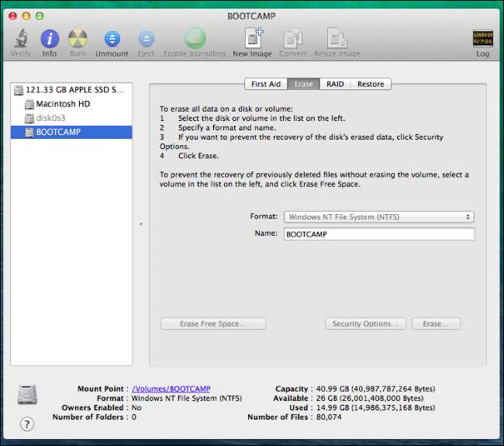
Task: Open the Format dropdown menu
Action: 379,217
